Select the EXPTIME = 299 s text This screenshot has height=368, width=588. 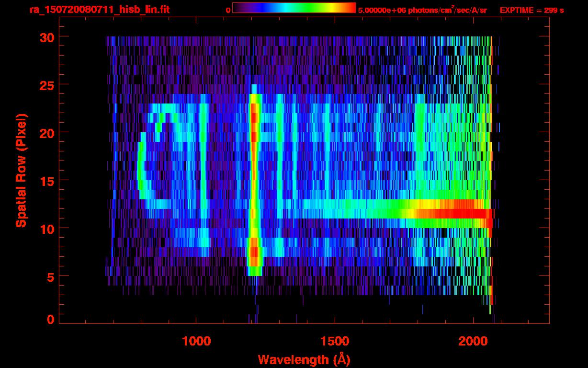pos(531,10)
